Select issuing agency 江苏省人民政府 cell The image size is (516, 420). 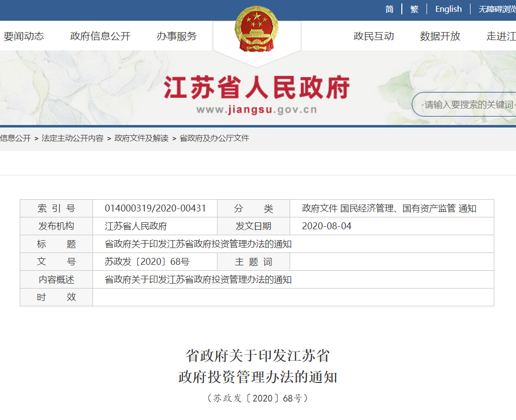(x=155, y=226)
